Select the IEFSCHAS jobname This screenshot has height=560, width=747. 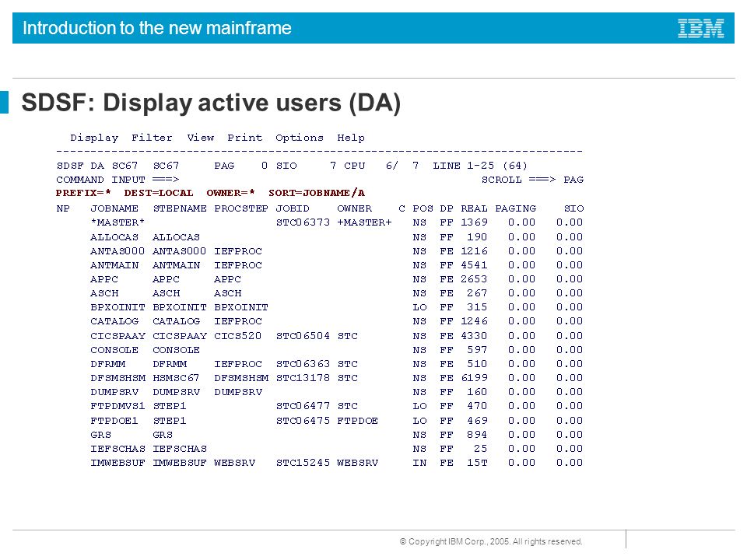pyautogui.click(x=117, y=449)
